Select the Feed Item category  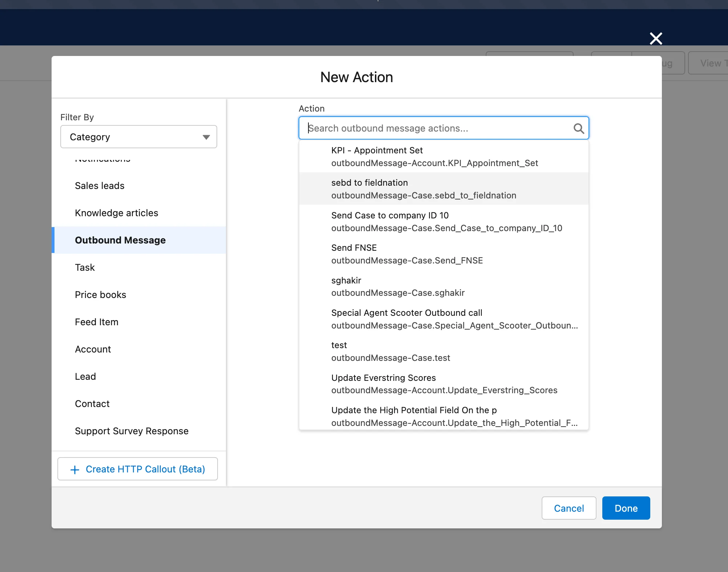[x=97, y=322]
